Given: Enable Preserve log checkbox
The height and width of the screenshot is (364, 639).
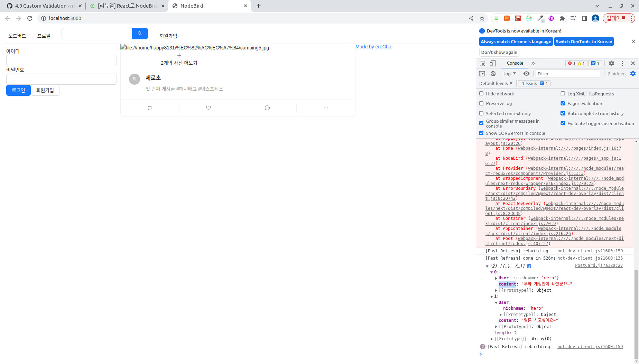Looking at the screenshot, I should click(x=481, y=103).
